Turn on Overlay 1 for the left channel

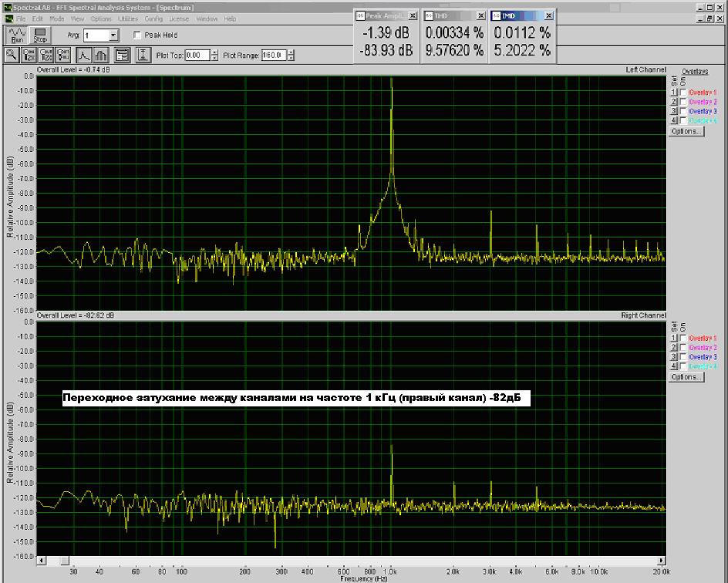click(682, 93)
